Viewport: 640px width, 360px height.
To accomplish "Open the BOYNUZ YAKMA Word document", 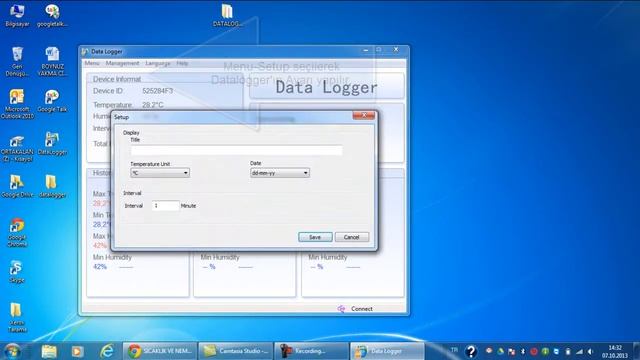I will pyautogui.click(x=52, y=61).
